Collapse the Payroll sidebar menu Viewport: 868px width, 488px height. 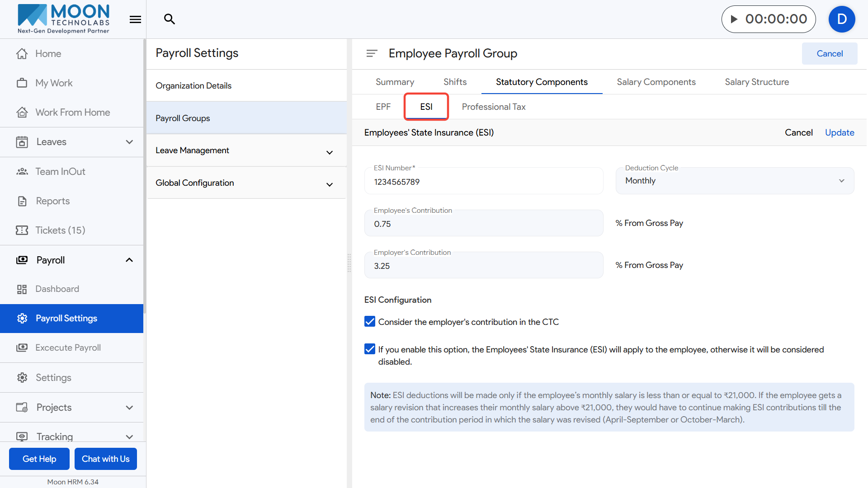click(x=129, y=260)
